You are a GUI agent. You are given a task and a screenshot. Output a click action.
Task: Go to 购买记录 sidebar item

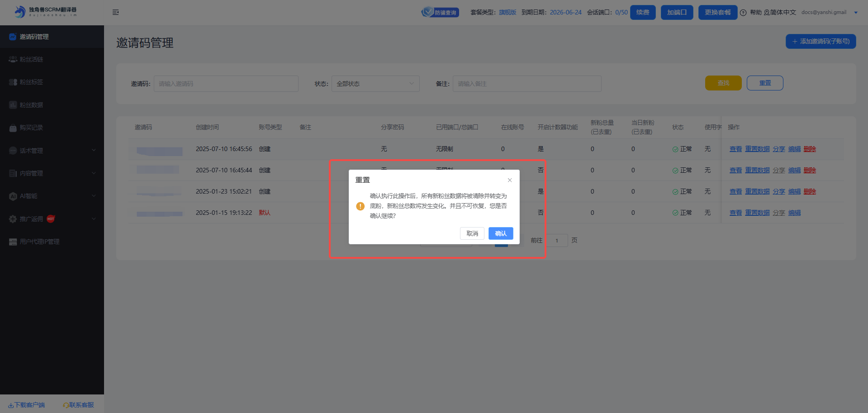[31, 128]
